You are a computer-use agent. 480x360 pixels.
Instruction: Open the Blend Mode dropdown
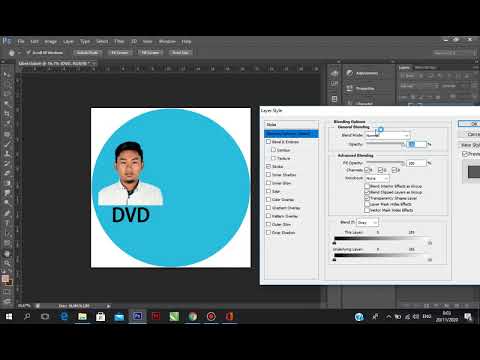click(387, 135)
